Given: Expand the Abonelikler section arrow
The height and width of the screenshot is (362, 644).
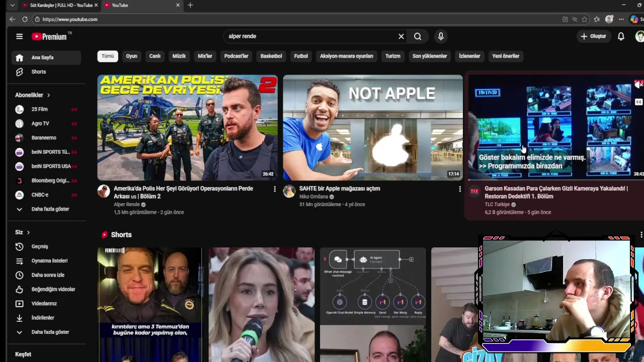Looking at the screenshot, I should pyautogui.click(x=49, y=95).
